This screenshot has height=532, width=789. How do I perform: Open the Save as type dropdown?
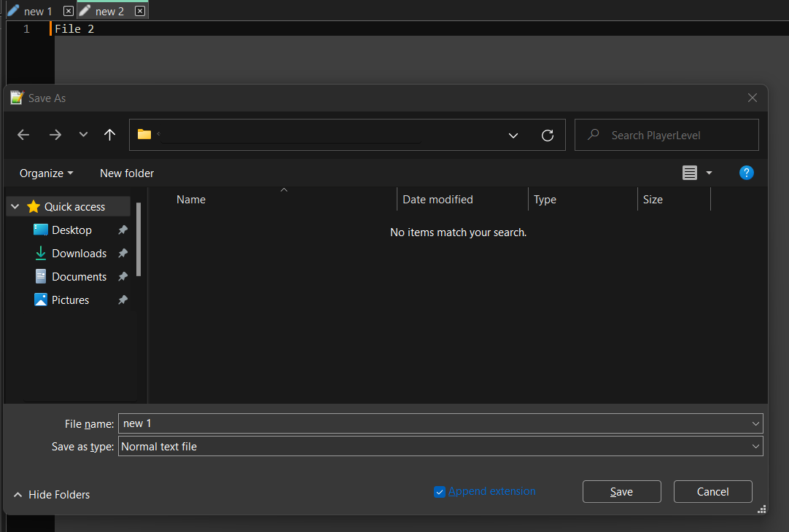[x=440, y=446]
